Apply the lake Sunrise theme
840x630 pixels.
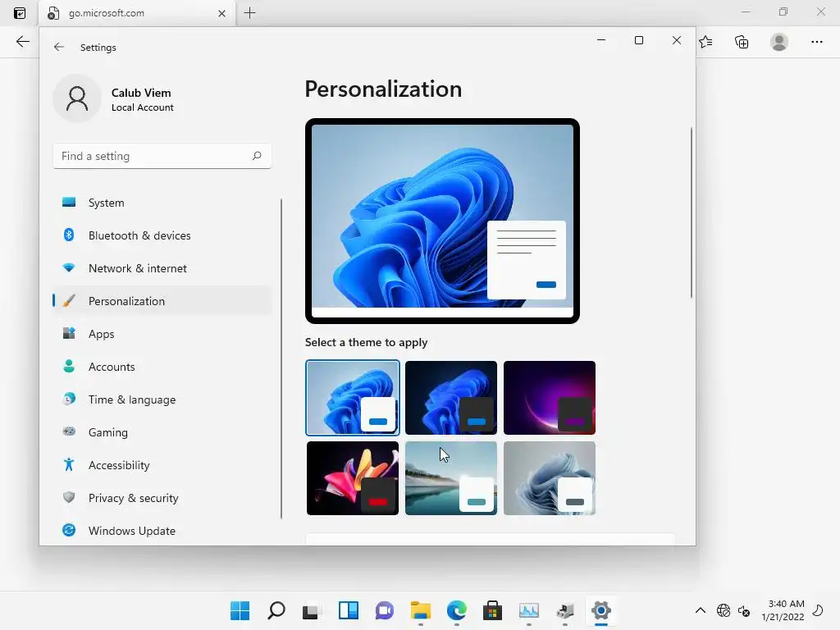(x=451, y=478)
